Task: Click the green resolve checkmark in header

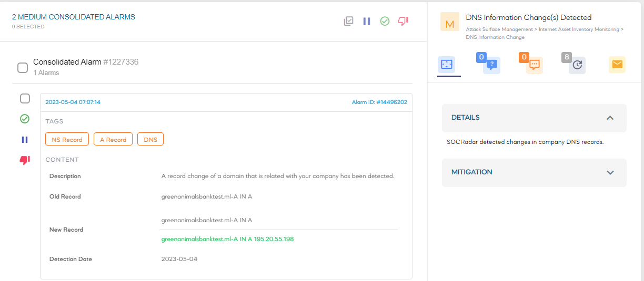Action: [x=385, y=21]
